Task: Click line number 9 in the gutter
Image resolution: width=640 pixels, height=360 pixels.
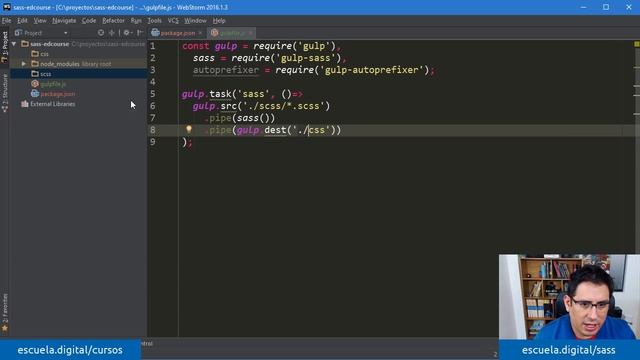Action: 153,142
